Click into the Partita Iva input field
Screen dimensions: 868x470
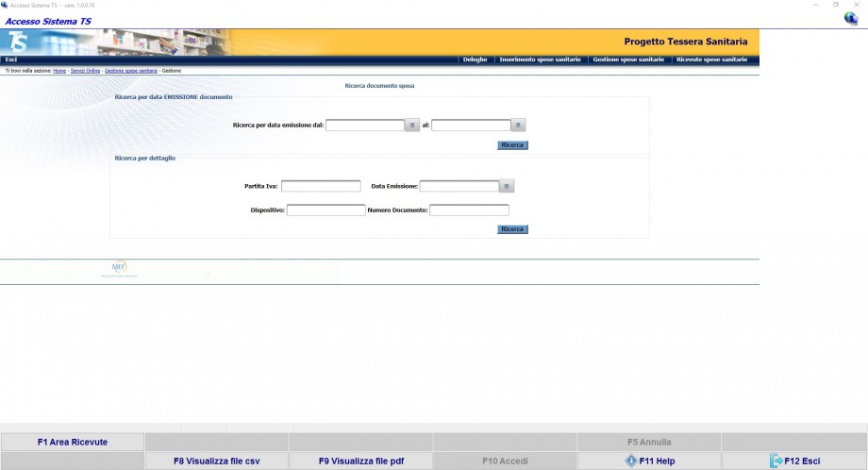pyautogui.click(x=321, y=186)
